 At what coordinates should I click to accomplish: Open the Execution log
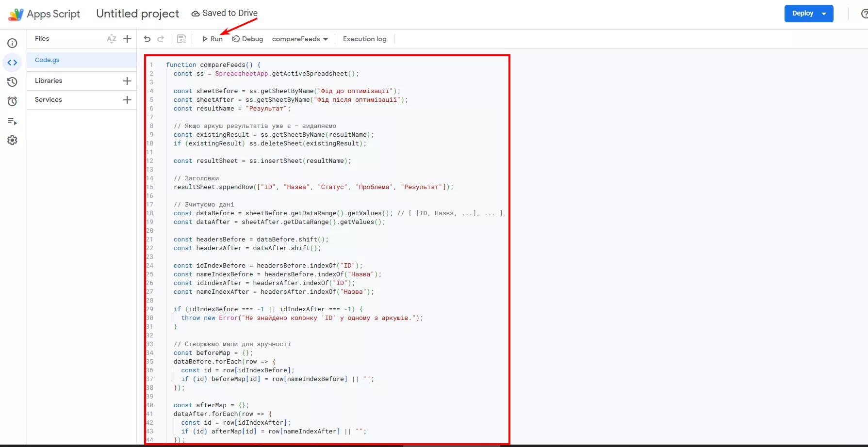coord(364,39)
